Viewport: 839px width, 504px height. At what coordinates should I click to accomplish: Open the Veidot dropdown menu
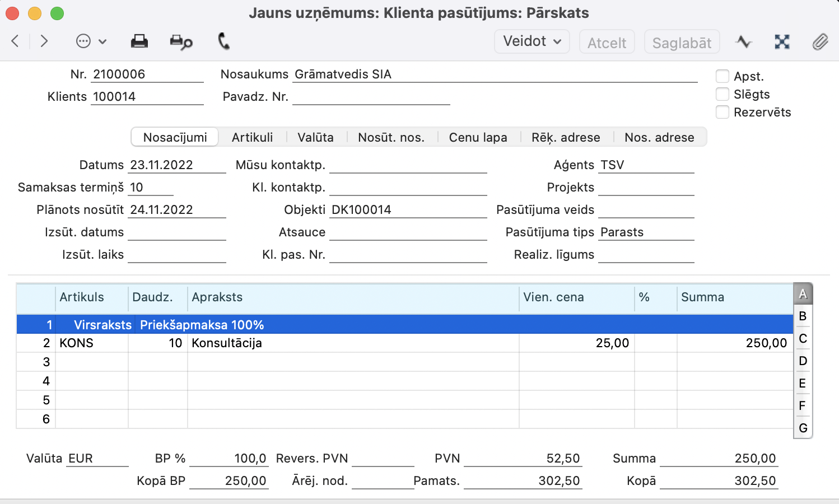click(532, 41)
